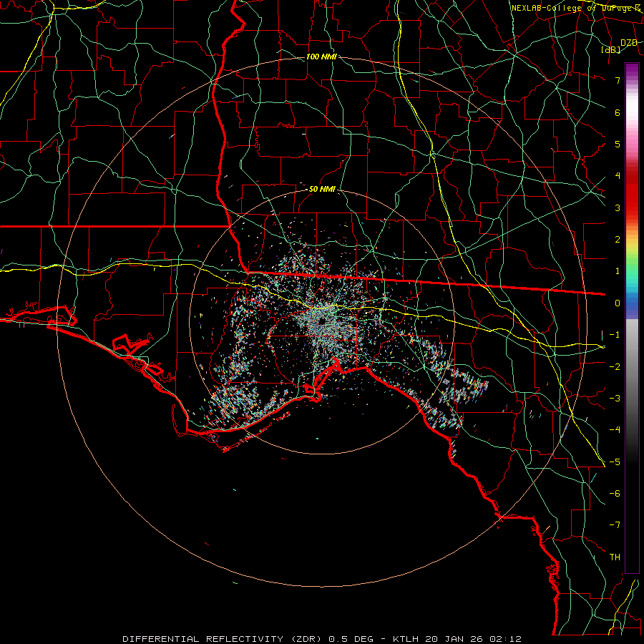Image resolution: width=644 pixels, height=644 pixels.
Task: Select the 2 dB scale label
Action: click(x=618, y=240)
